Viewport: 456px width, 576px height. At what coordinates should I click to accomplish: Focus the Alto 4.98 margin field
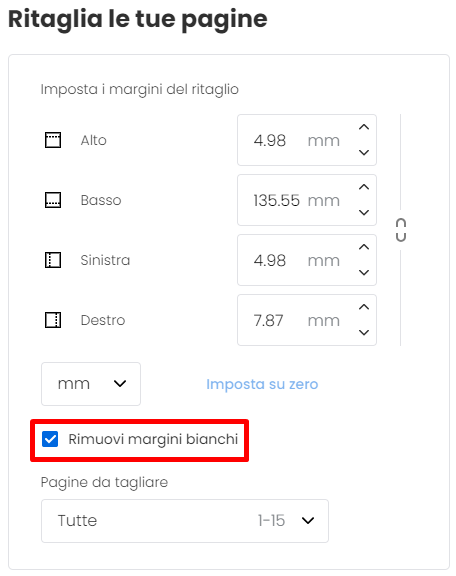point(307,140)
